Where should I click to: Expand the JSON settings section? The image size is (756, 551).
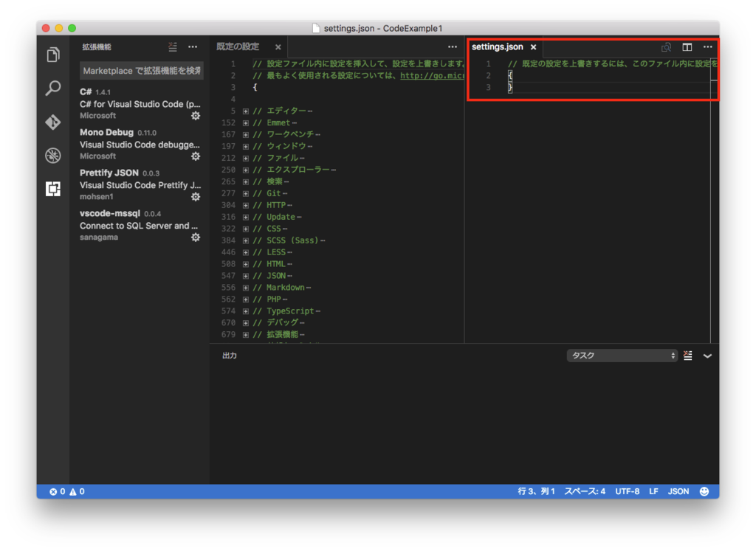click(x=245, y=276)
